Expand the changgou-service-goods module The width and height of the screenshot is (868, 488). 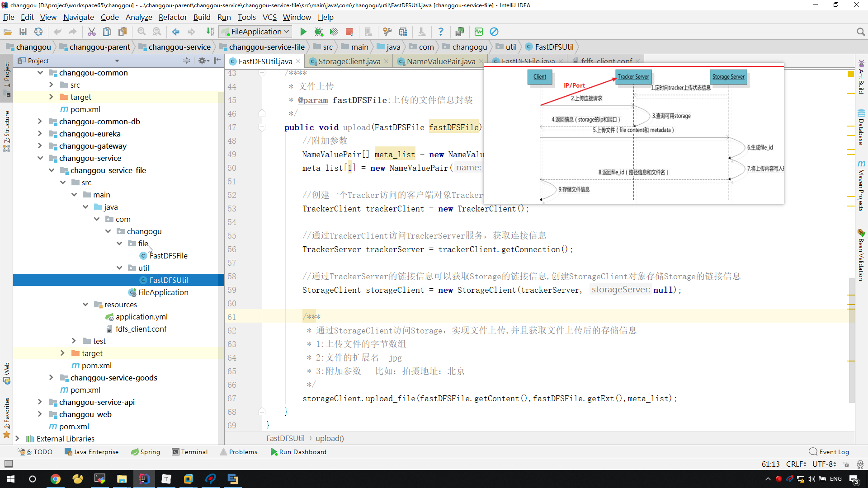click(52, 378)
